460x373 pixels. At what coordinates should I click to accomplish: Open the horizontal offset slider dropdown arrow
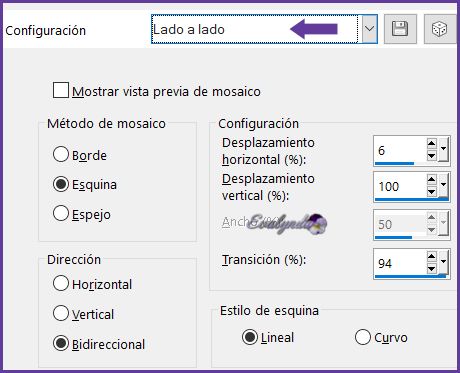(443, 150)
